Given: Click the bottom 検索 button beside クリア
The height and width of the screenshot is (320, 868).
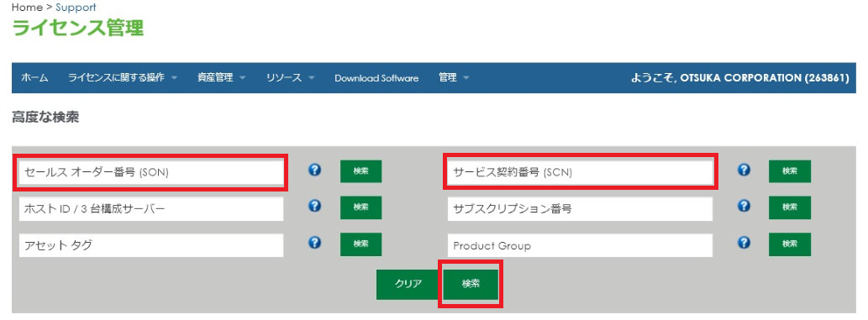Looking at the screenshot, I should click(471, 284).
